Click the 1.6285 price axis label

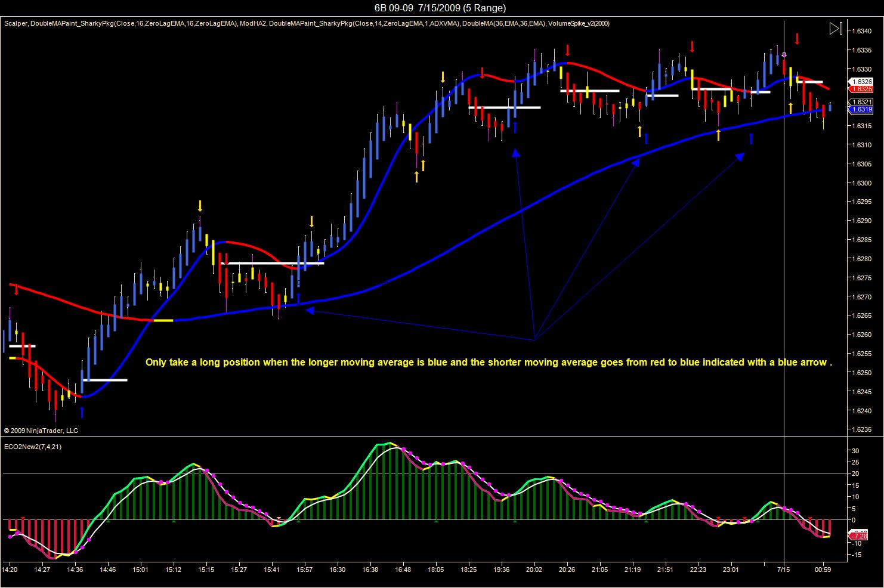point(862,240)
